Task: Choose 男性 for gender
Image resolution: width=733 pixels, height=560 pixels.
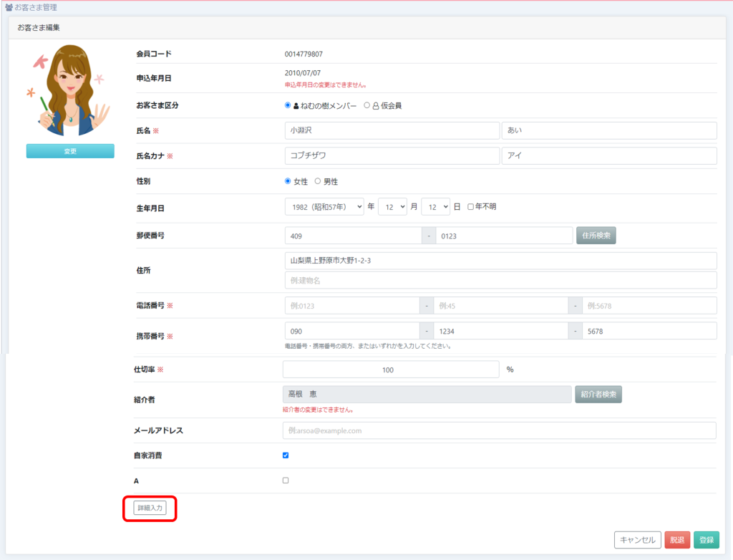Action: [318, 181]
